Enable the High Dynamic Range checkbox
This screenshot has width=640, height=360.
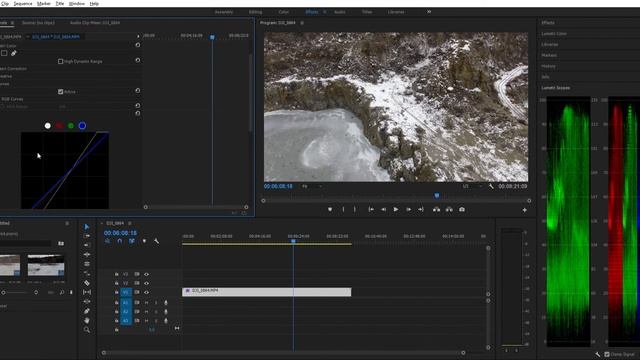pyautogui.click(x=60, y=61)
